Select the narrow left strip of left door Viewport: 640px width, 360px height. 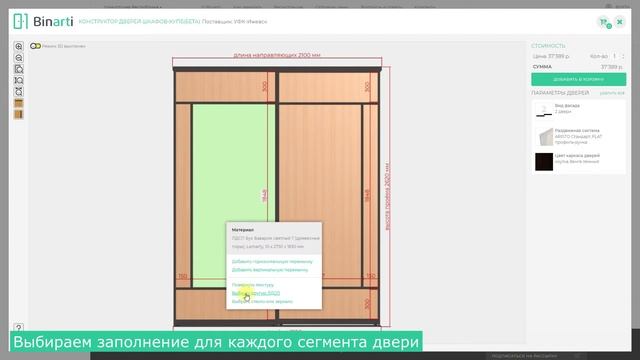click(183, 195)
